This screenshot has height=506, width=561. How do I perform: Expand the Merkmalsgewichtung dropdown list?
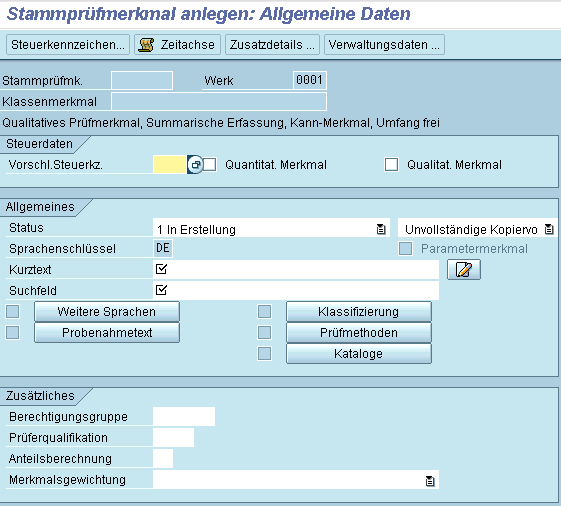click(430, 481)
